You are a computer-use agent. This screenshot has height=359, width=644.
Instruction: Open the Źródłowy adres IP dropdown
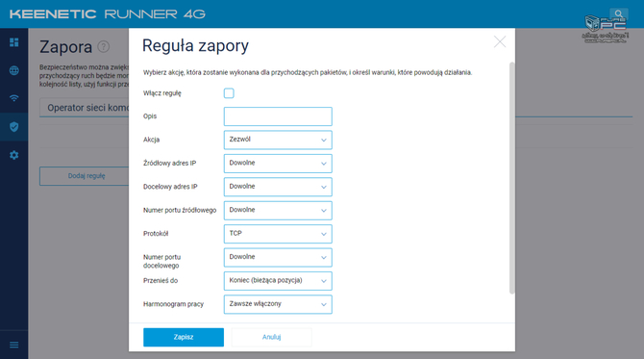tap(278, 164)
